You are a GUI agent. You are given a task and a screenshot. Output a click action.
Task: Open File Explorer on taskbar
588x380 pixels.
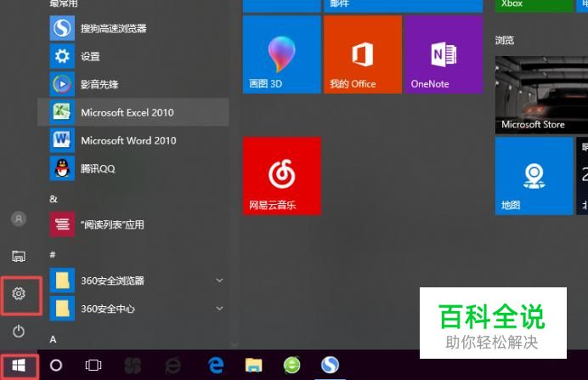coord(253,365)
